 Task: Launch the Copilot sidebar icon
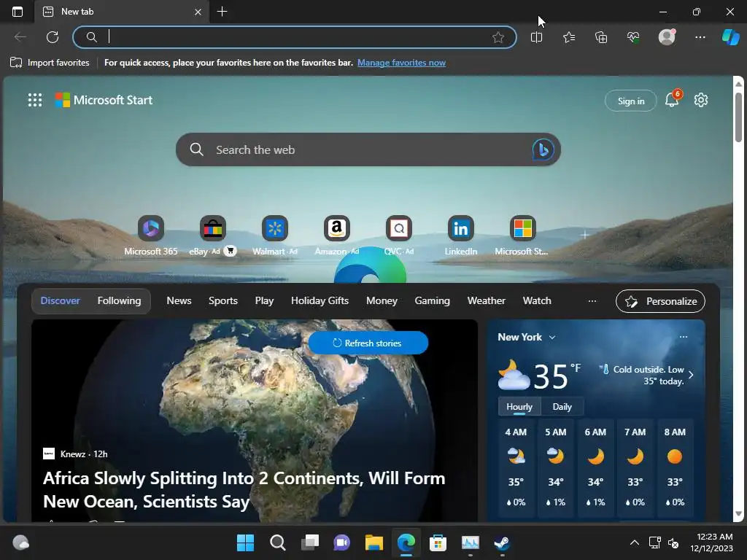(731, 37)
